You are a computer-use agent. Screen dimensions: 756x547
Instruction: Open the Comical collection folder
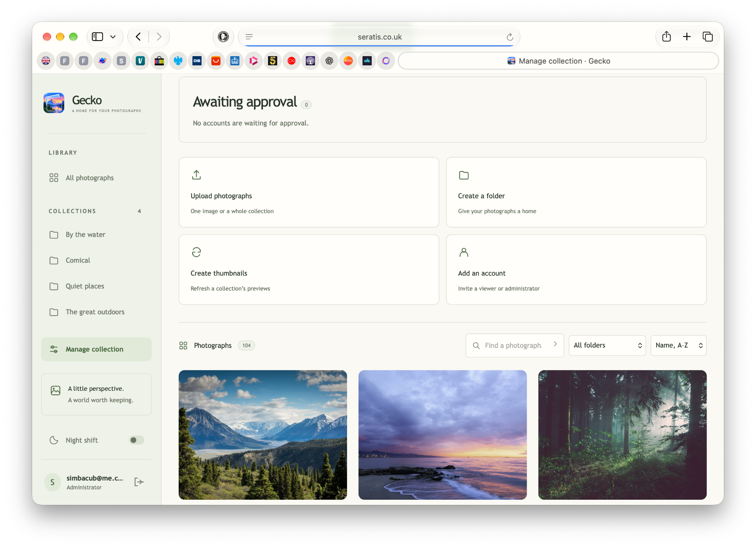tap(96, 260)
